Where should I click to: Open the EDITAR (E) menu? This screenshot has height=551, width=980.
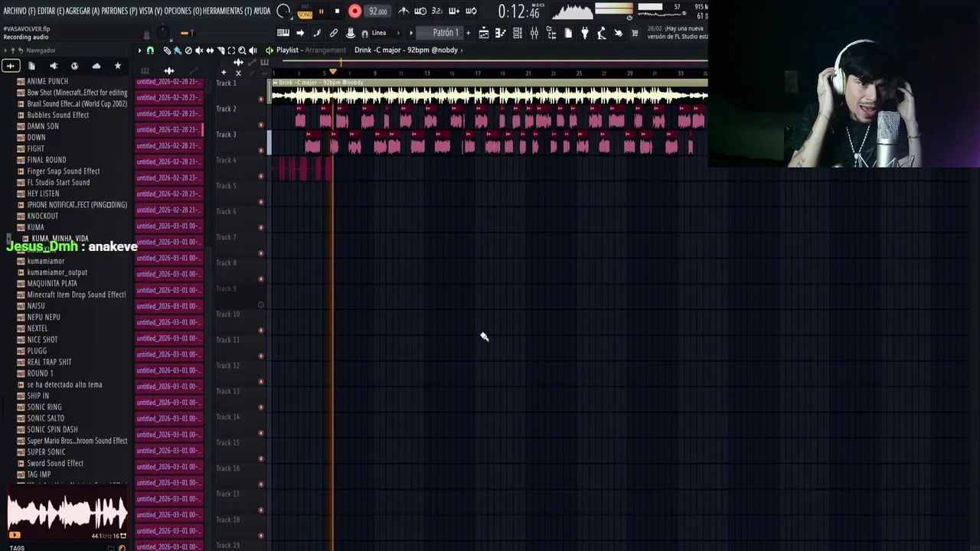coord(51,11)
